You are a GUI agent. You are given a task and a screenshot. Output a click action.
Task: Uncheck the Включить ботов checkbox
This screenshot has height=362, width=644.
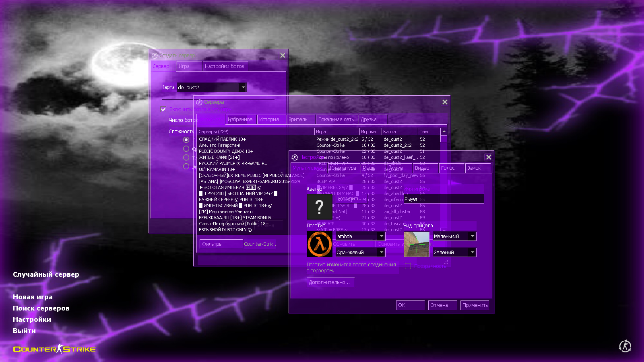point(163,109)
